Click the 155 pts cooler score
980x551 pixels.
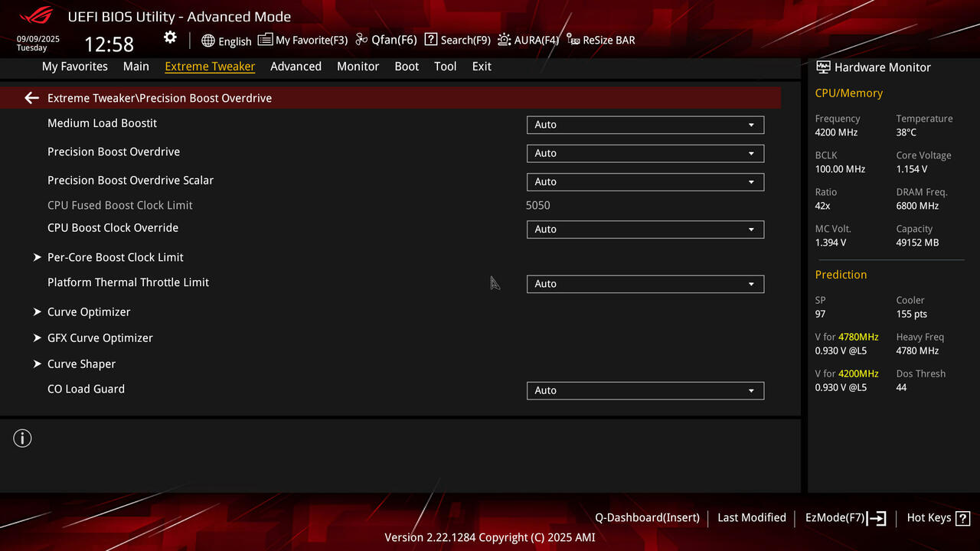click(912, 315)
